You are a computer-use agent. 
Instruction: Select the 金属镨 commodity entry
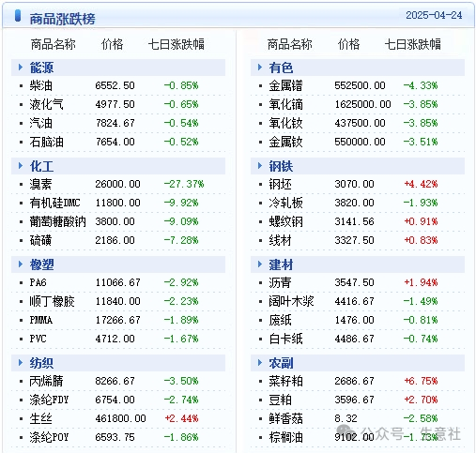pyautogui.click(x=285, y=85)
